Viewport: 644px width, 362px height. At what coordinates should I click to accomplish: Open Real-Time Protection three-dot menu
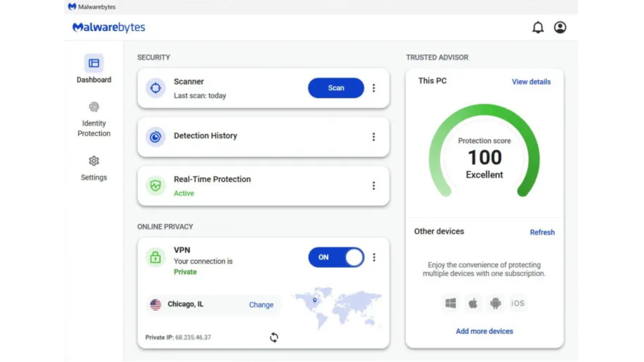click(374, 186)
